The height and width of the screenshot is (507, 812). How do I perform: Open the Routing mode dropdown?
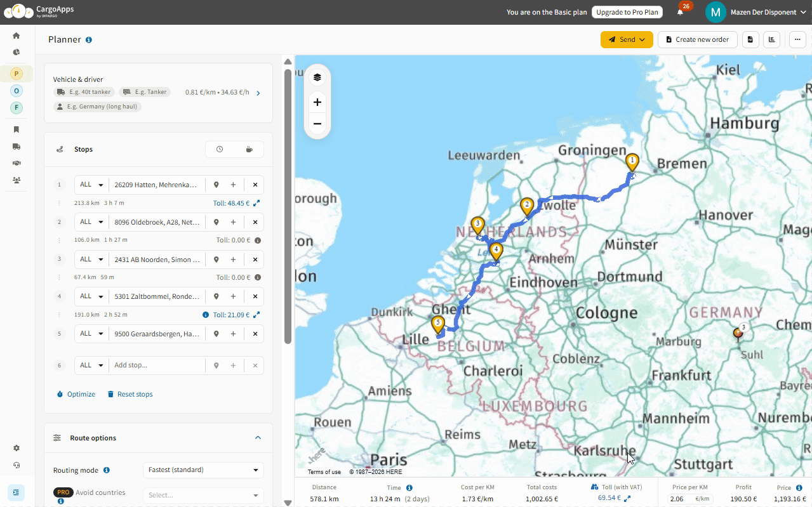pyautogui.click(x=203, y=470)
